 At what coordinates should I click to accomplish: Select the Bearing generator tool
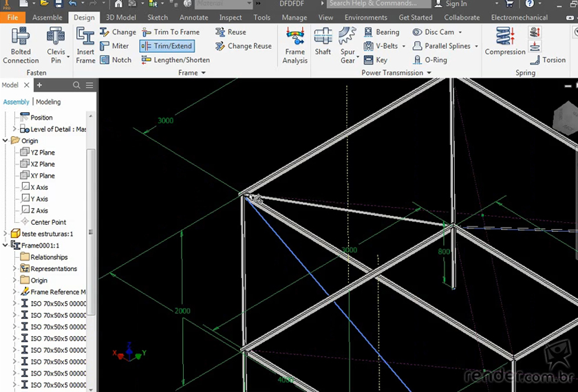(381, 32)
